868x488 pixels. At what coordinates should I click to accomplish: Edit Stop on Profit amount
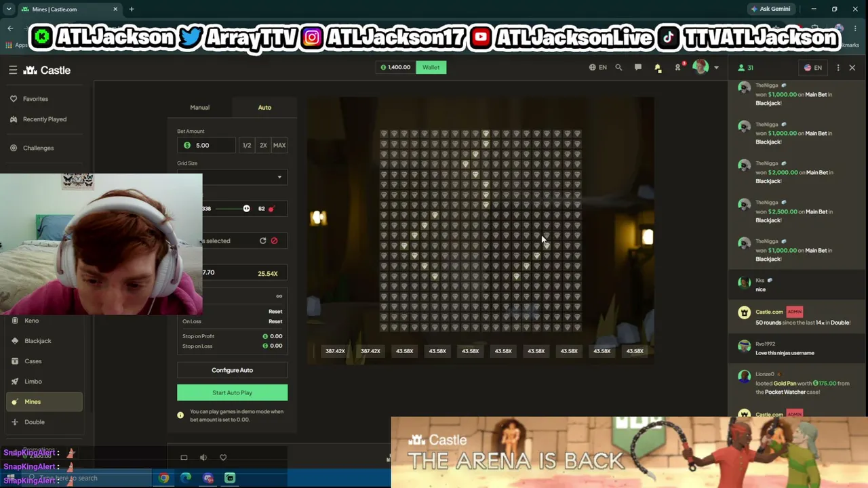(x=273, y=336)
